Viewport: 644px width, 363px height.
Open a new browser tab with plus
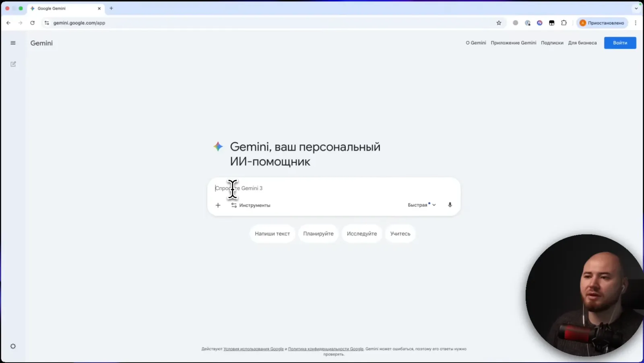pyautogui.click(x=111, y=8)
